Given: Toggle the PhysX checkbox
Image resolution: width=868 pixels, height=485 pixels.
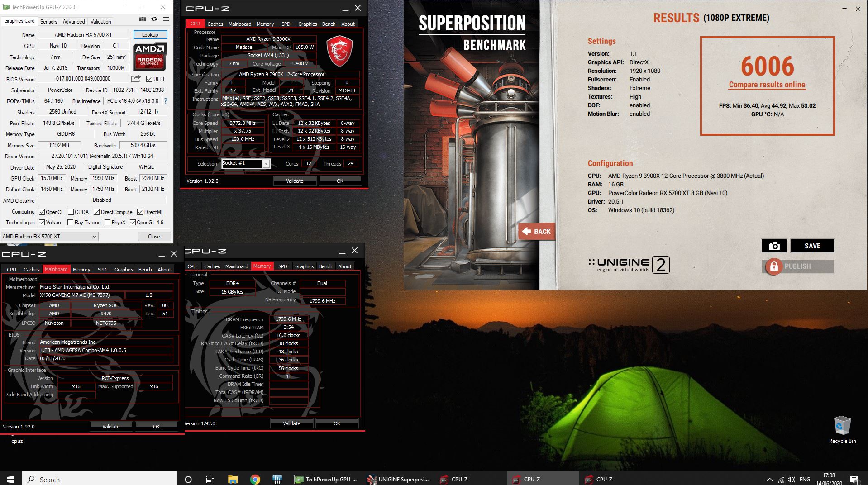Looking at the screenshot, I should pyautogui.click(x=107, y=222).
